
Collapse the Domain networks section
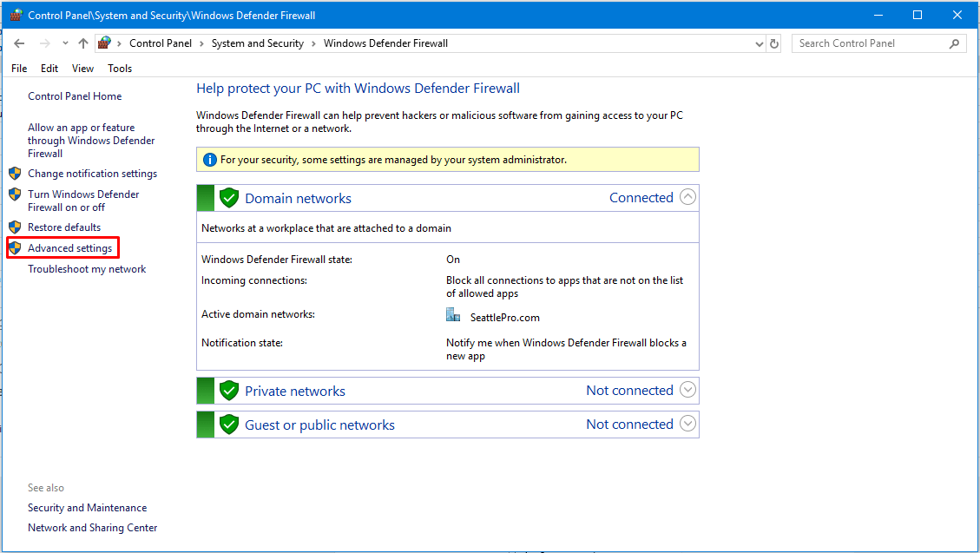point(687,197)
